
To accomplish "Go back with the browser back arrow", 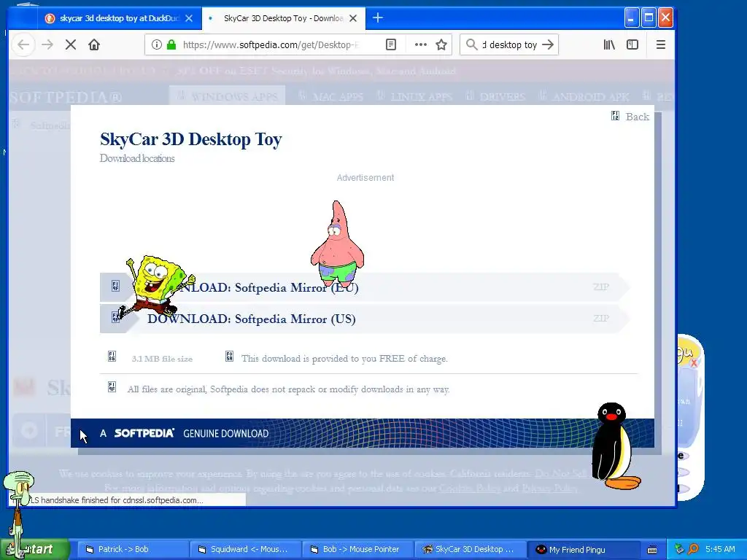I will [23, 44].
